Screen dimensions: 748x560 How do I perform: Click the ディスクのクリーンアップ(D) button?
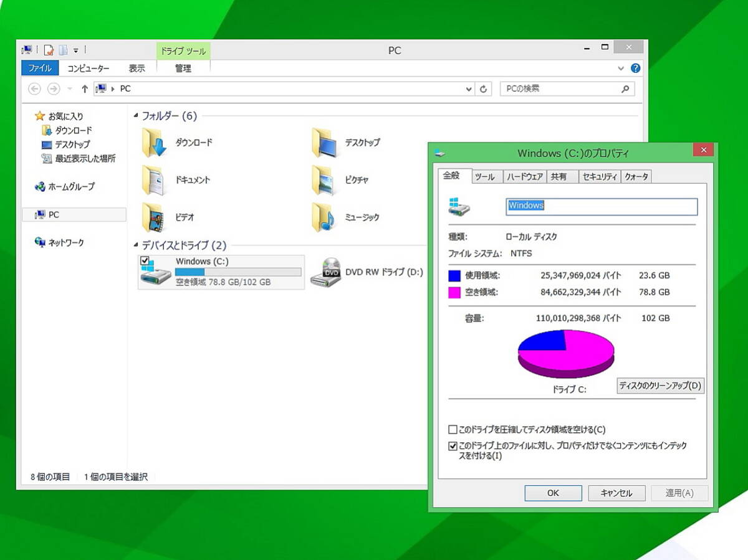point(660,386)
